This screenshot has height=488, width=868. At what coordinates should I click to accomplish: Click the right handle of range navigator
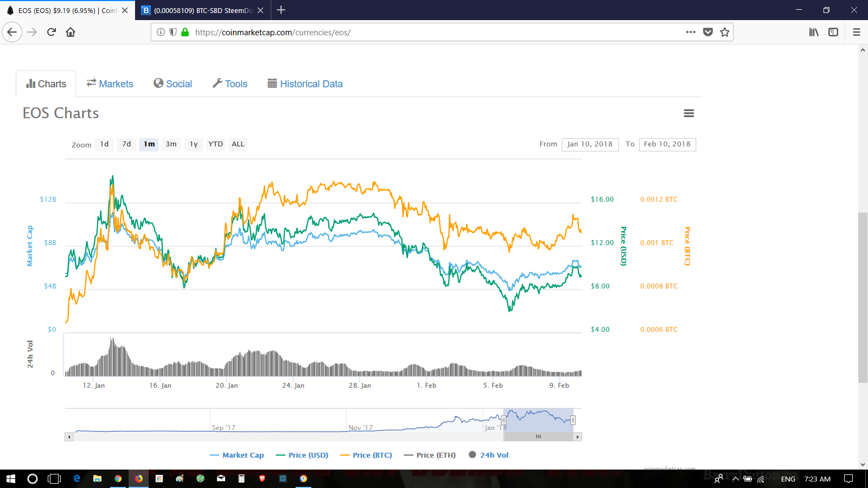[x=573, y=420]
